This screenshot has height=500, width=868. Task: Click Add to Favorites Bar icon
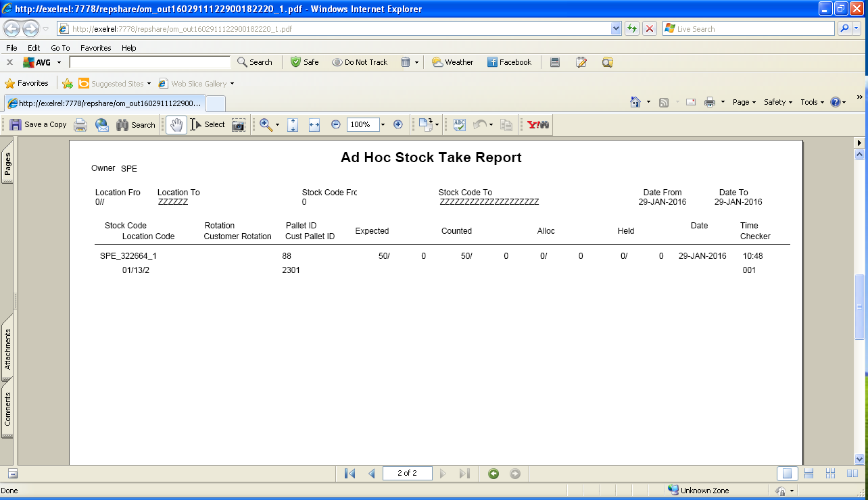click(x=68, y=84)
